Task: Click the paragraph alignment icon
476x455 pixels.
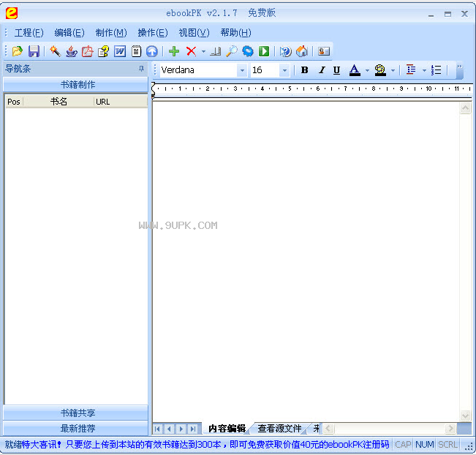Action: click(x=411, y=70)
